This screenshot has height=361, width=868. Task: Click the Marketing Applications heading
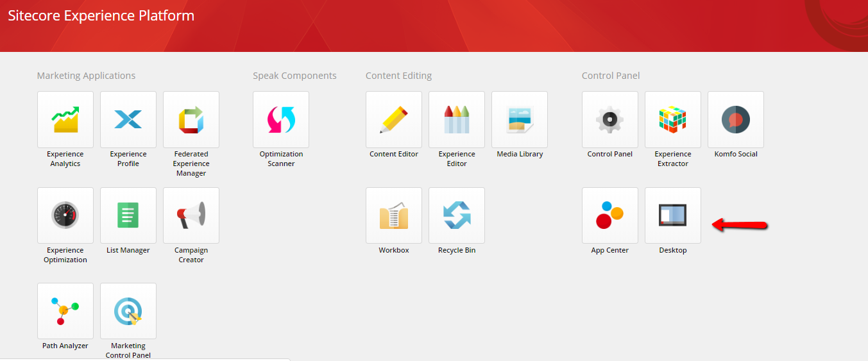tap(87, 76)
